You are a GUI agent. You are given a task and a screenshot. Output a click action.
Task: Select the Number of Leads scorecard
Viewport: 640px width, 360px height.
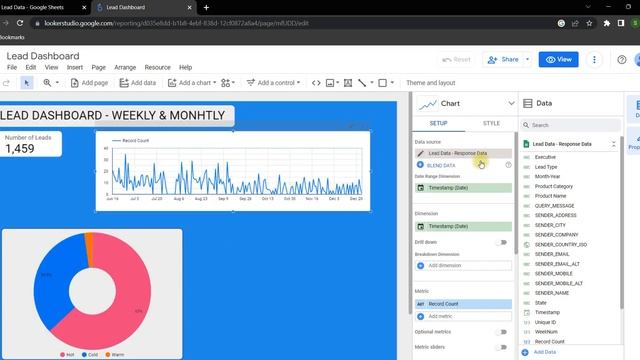click(x=31, y=144)
